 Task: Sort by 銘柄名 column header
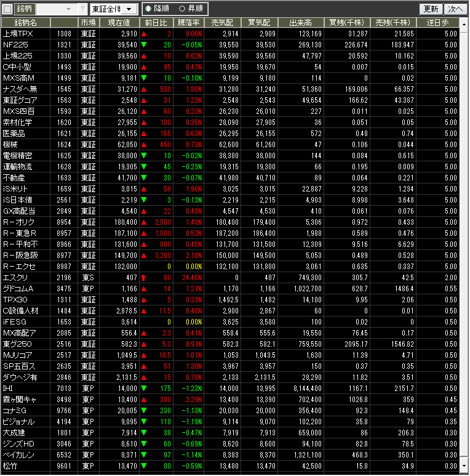pyautogui.click(x=26, y=23)
